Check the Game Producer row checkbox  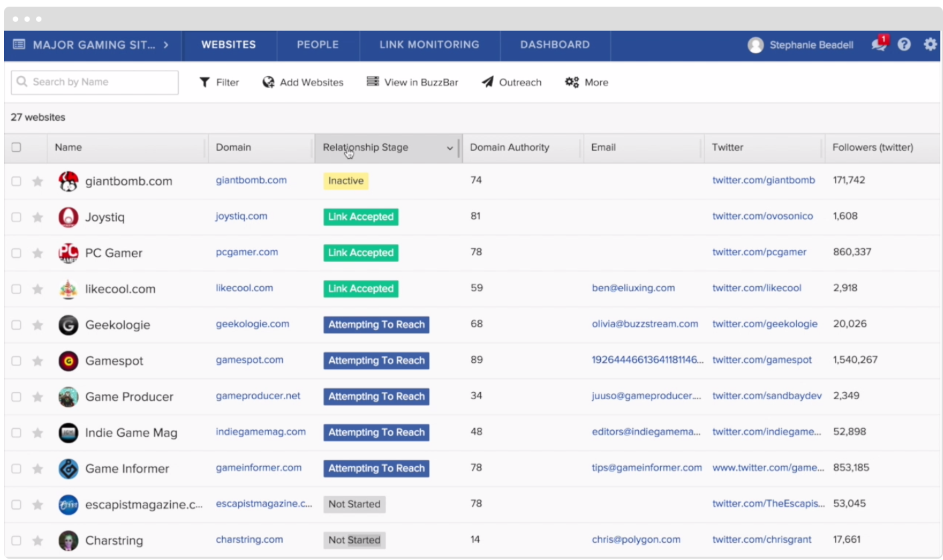[x=16, y=397]
